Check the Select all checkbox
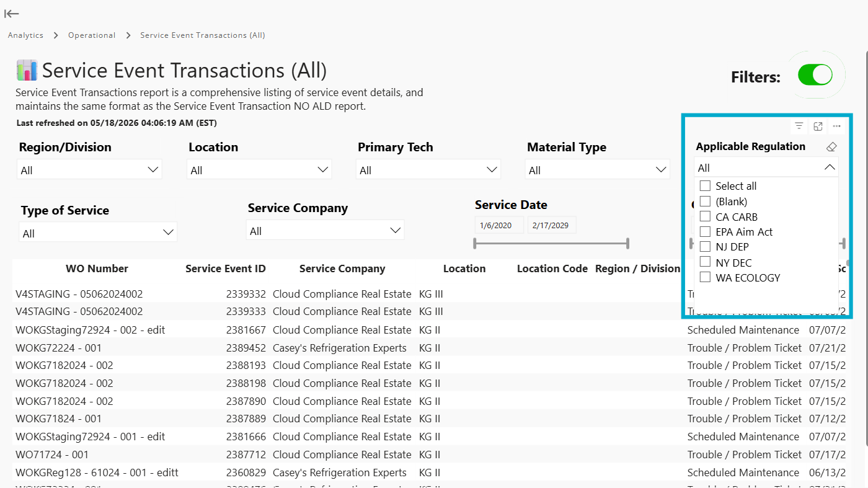 pyautogui.click(x=705, y=185)
